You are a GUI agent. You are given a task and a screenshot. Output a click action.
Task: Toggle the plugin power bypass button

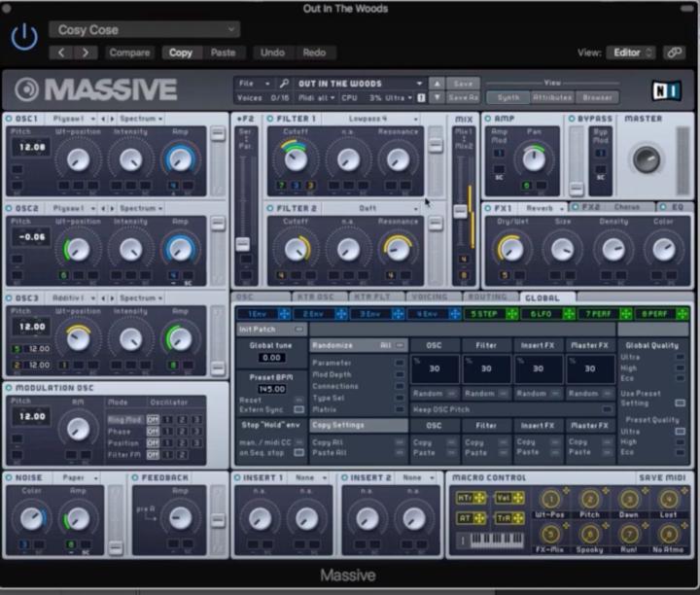point(23,37)
